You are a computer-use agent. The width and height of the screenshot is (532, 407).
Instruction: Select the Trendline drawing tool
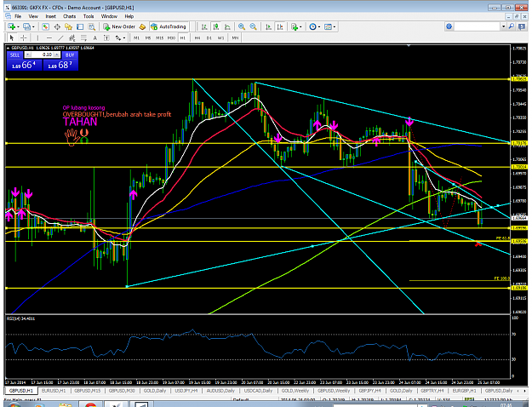click(x=60, y=37)
